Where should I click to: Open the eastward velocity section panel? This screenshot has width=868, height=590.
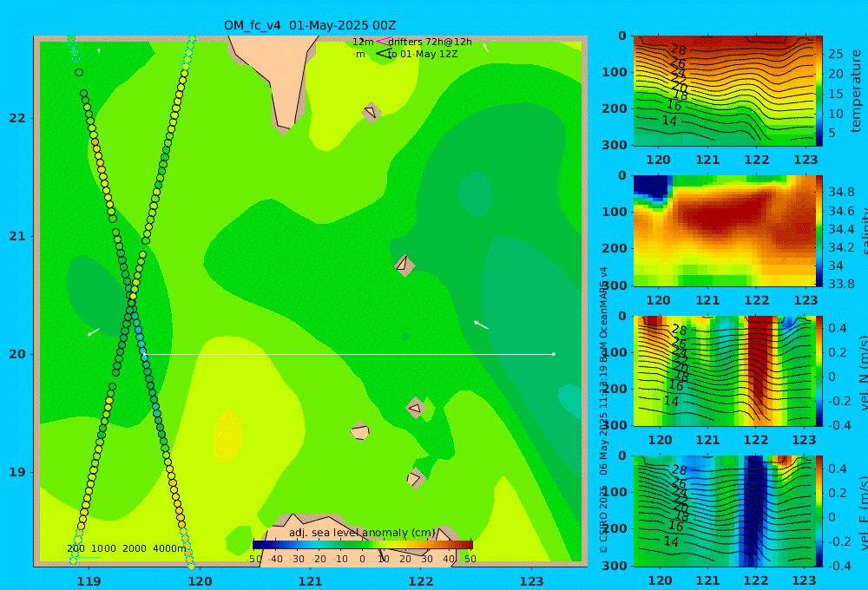click(x=724, y=511)
